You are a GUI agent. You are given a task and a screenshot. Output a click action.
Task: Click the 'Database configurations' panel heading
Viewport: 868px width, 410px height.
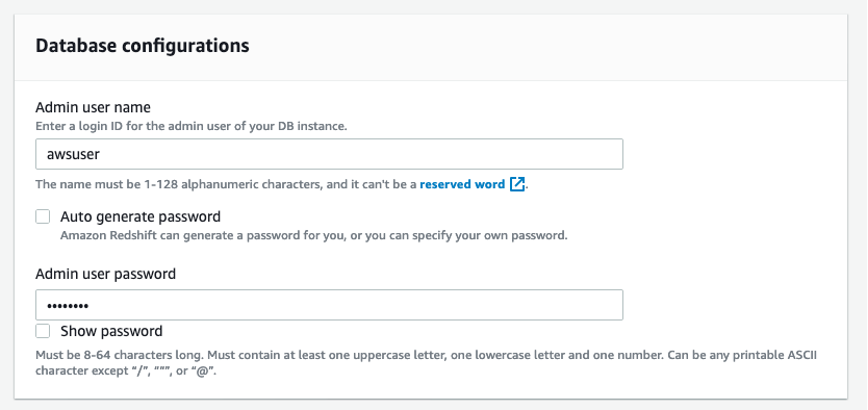click(142, 45)
